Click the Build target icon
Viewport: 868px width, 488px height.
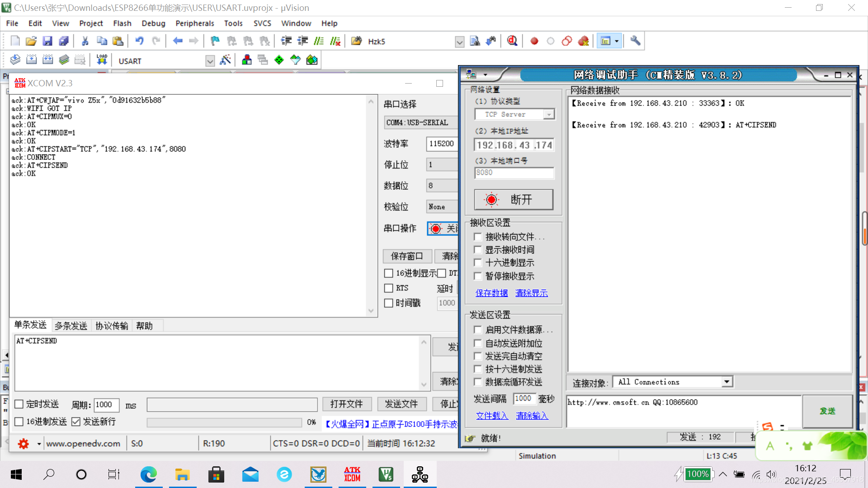[x=31, y=60]
